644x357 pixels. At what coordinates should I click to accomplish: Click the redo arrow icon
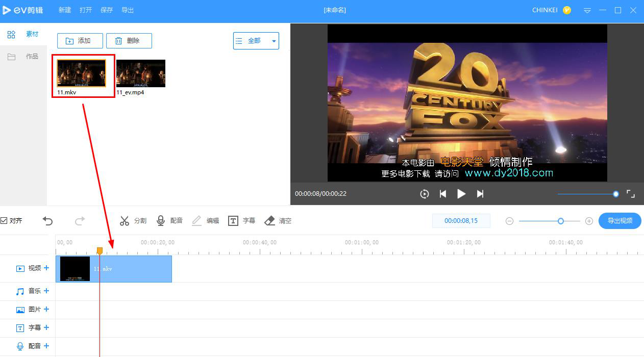79,220
